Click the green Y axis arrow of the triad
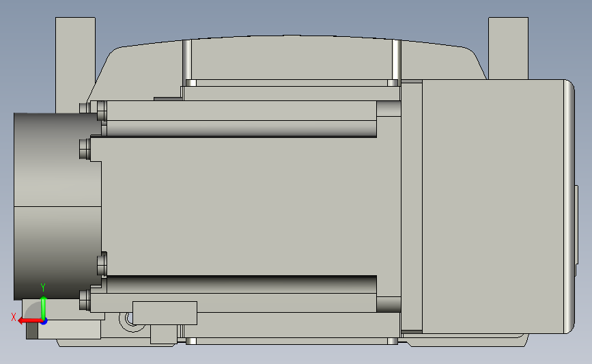The height and width of the screenshot is (364, 592). (44, 307)
